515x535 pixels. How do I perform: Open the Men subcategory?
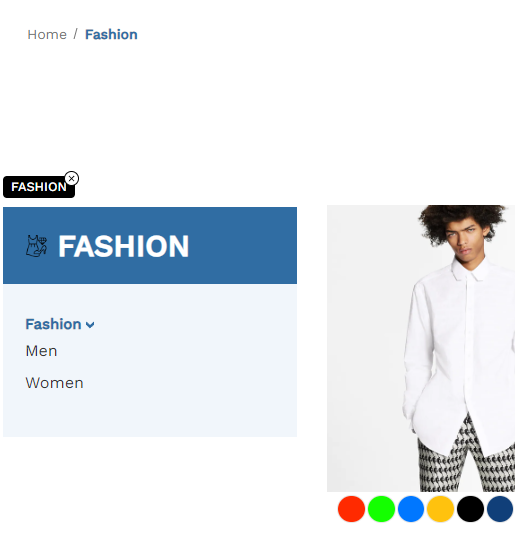point(41,351)
